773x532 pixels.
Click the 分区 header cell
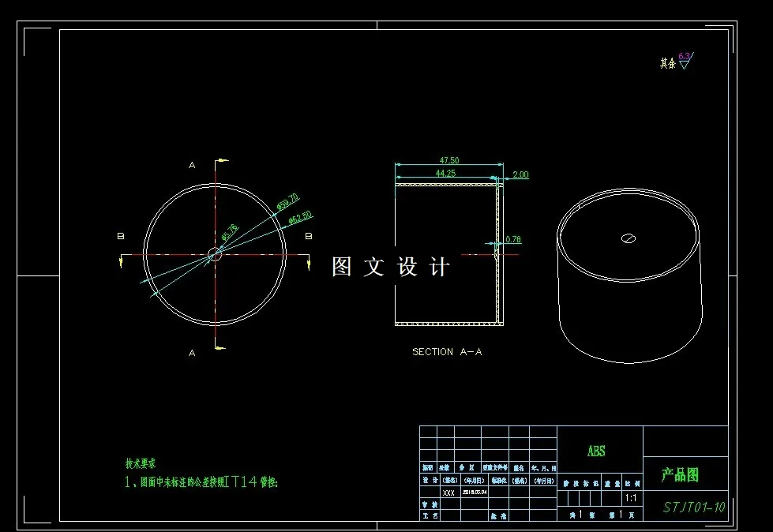467,467
